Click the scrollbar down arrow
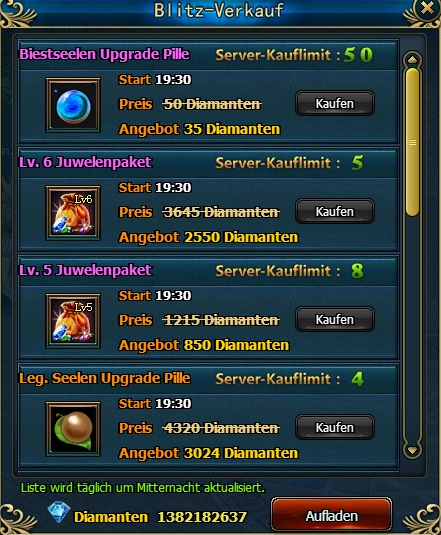Viewport: 441px width, 535px height. coord(412,450)
